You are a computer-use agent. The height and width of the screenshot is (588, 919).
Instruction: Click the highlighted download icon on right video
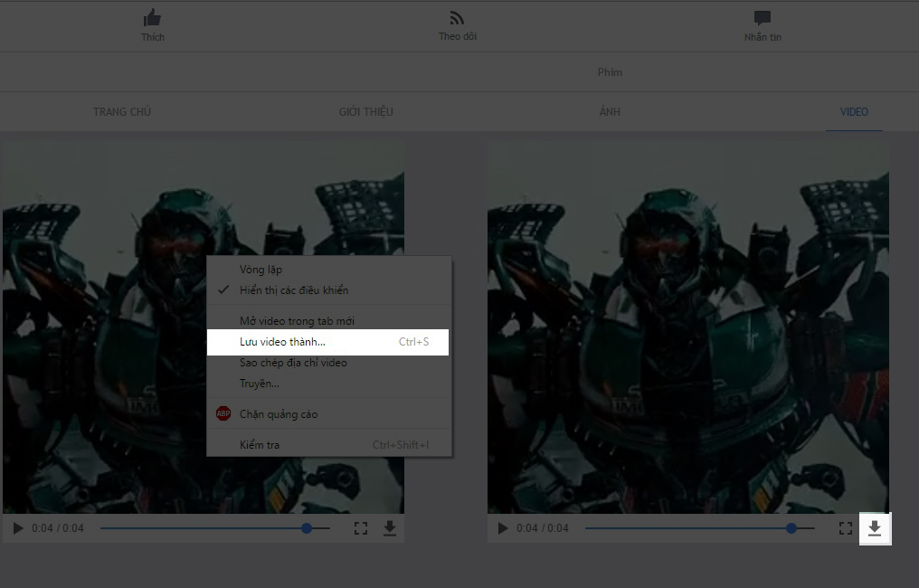tap(875, 528)
